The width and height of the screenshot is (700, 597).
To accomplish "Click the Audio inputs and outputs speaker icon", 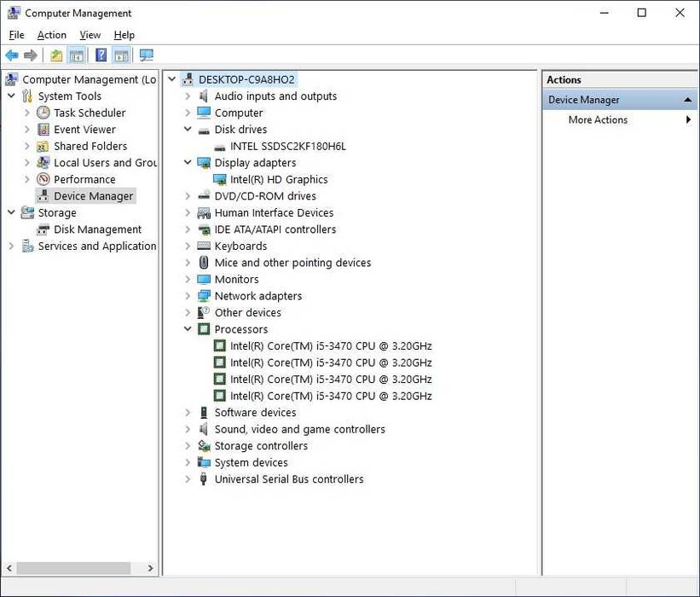I will click(x=204, y=96).
